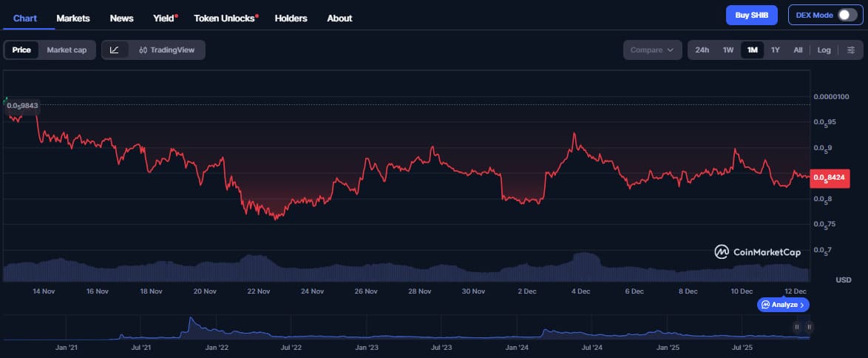The image size is (868, 358).
Task: Click the Buy SHIB button
Action: 753,15
